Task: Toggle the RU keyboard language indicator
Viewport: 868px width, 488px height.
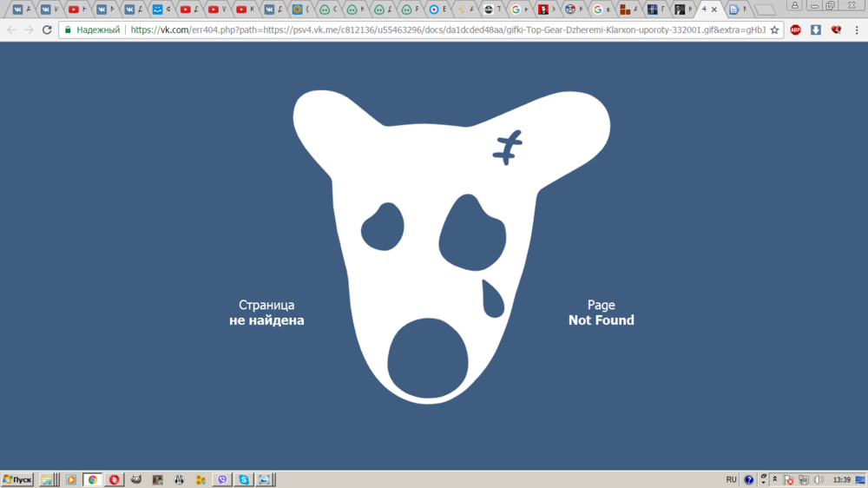Action: click(731, 479)
